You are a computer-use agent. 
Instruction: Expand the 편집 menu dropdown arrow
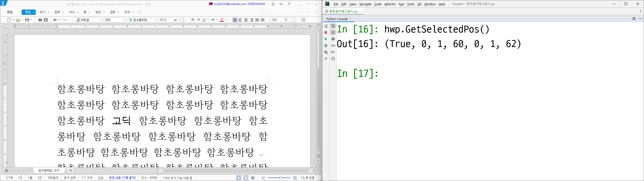point(34,12)
